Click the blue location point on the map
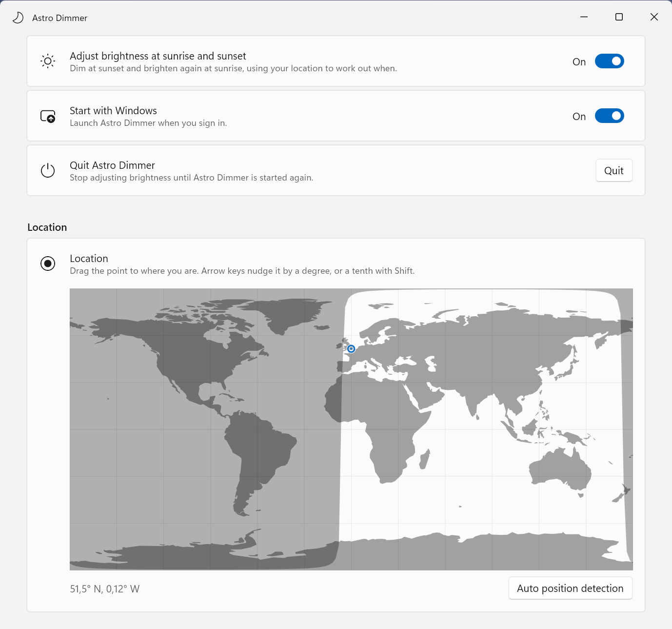This screenshot has height=629, width=672. [x=351, y=348]
